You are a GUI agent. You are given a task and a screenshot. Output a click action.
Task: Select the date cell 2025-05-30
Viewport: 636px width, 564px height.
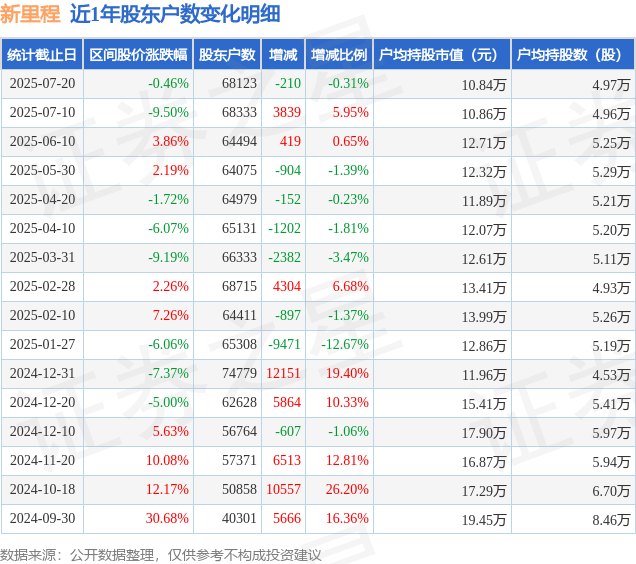pos(43,170)
